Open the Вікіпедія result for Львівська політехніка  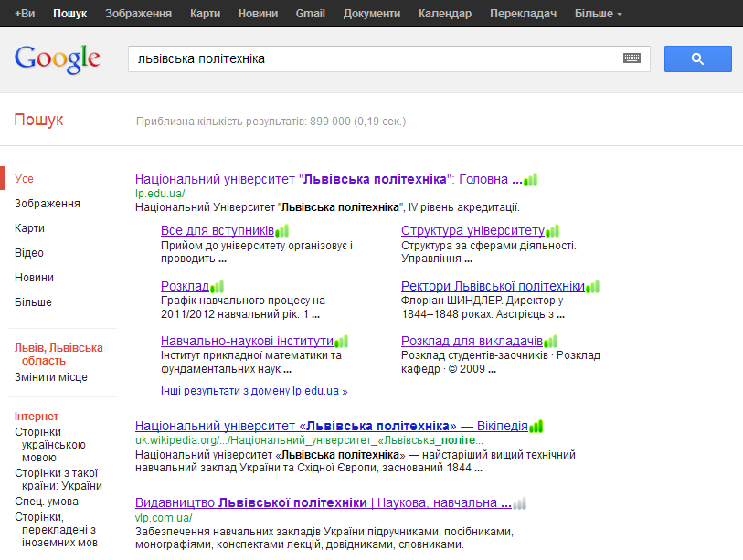(332, 426)
